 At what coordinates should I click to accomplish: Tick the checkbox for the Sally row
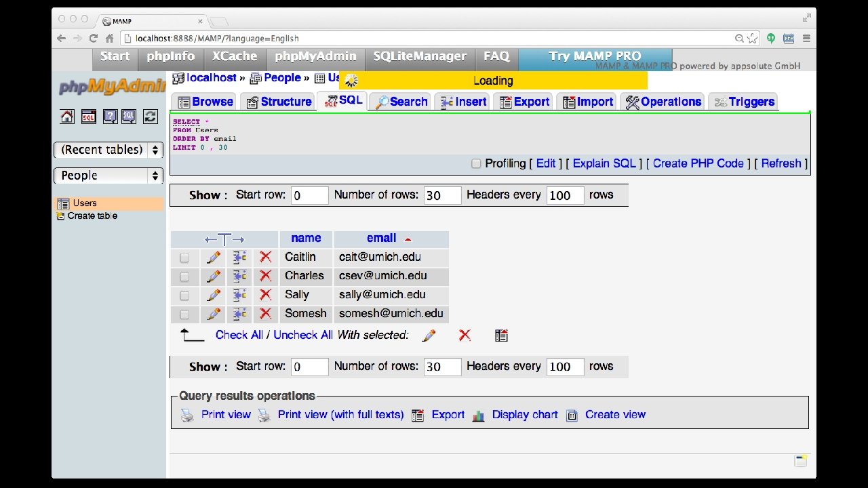(x=184, y=296)
